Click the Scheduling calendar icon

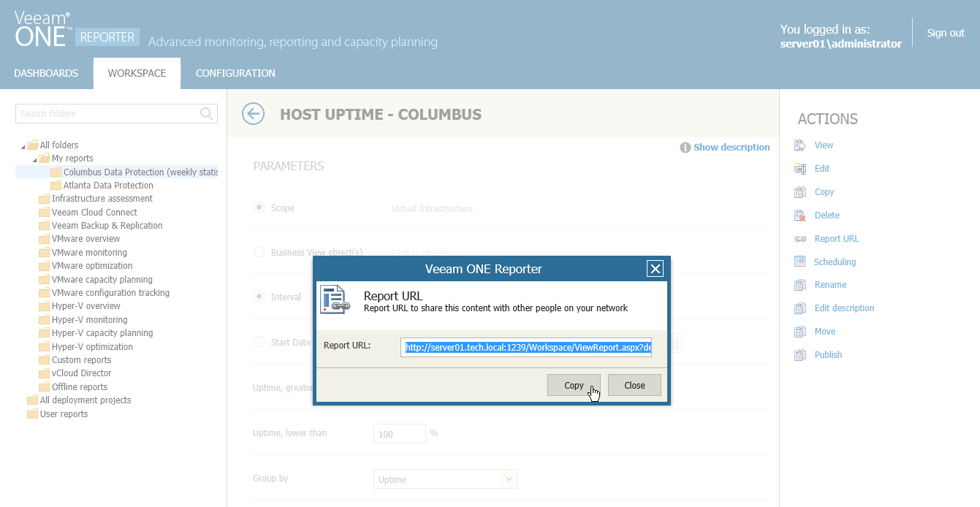(x=799, y=262)
